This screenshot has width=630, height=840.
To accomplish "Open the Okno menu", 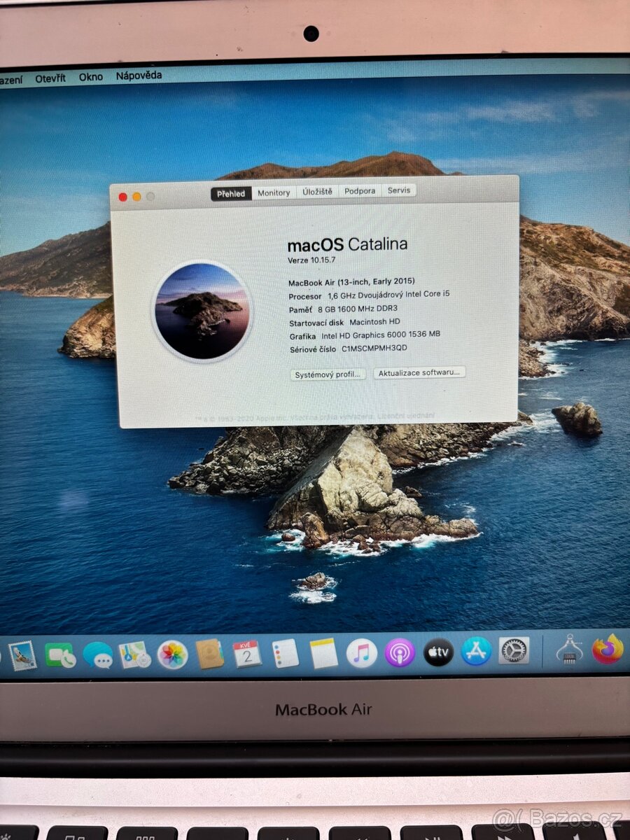I will point(91,77).
